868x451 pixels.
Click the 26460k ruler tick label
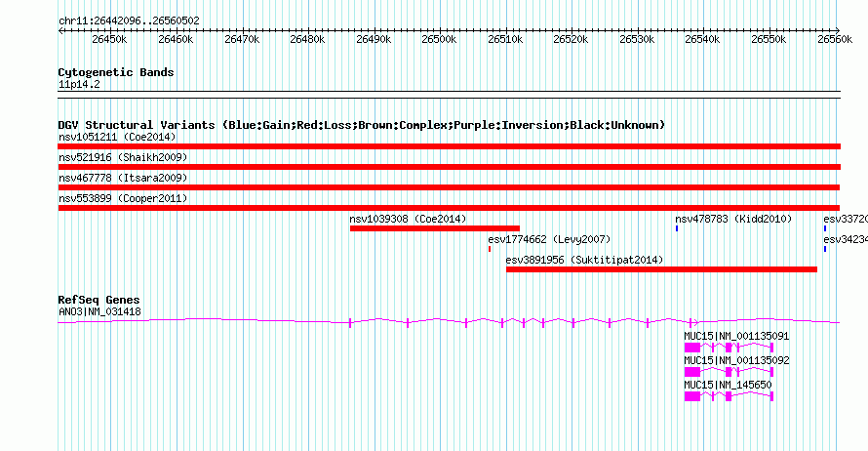pos(176,39)
